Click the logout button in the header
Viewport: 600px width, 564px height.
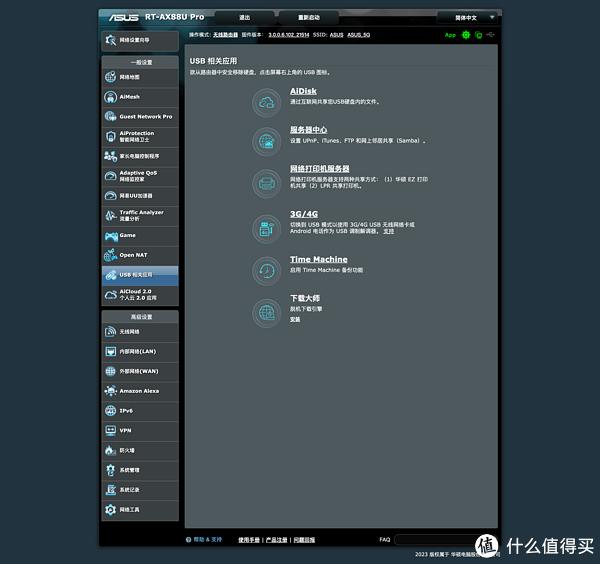tap(245, 18)
